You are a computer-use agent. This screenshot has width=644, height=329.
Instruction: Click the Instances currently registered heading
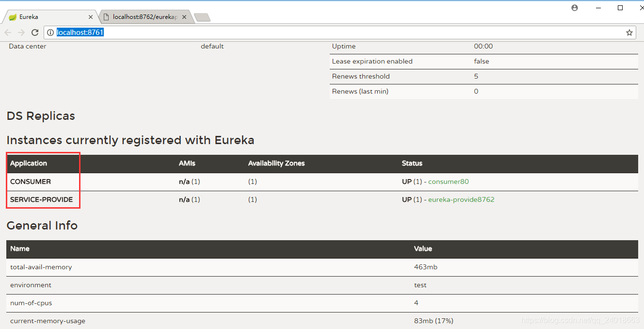pyautogui.click(x=130, y=140)
